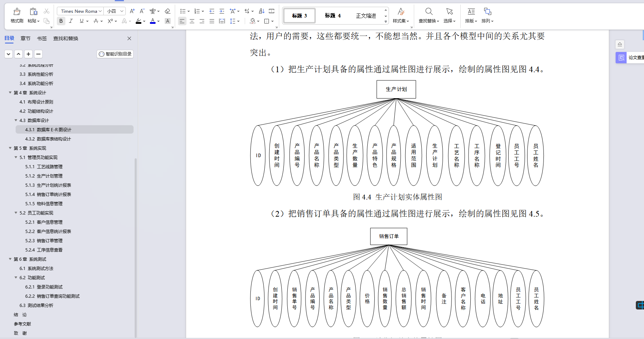Click the yellow highlight color swatch
The height and width of the screenshot is (339, 644).
(139, 23)
